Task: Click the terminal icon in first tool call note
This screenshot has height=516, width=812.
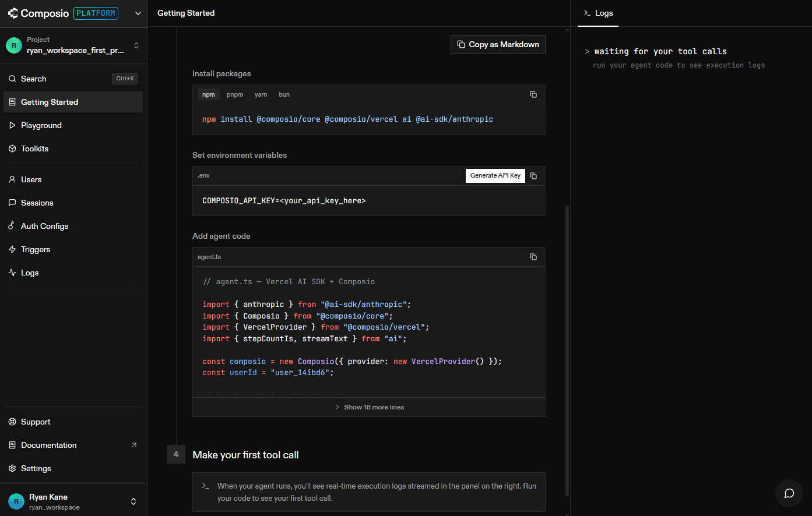Action: [205, 486]
